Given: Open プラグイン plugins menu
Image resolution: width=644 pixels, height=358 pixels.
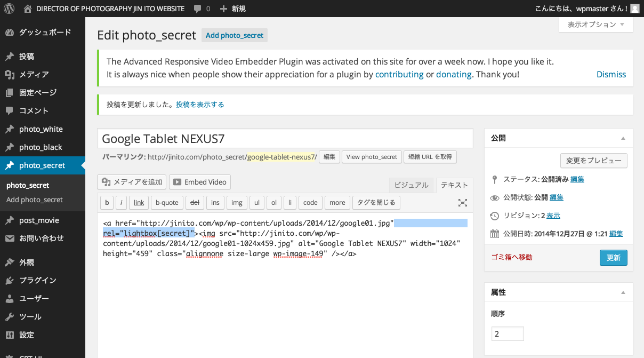Looking at the screenshot, I should pyautogui.click(x=43, y=280).
